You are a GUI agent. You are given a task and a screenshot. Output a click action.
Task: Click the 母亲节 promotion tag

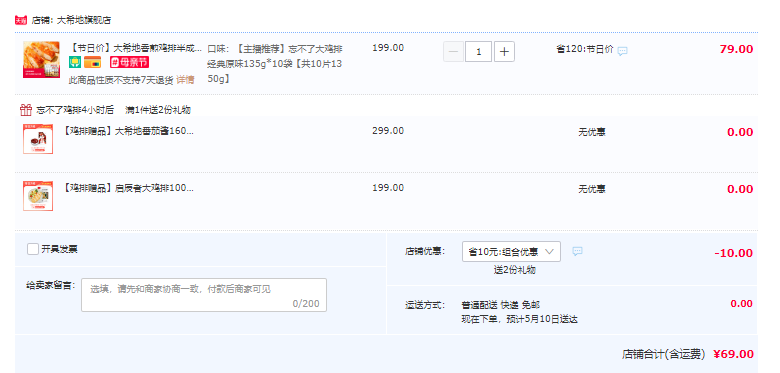click(129, 62)
